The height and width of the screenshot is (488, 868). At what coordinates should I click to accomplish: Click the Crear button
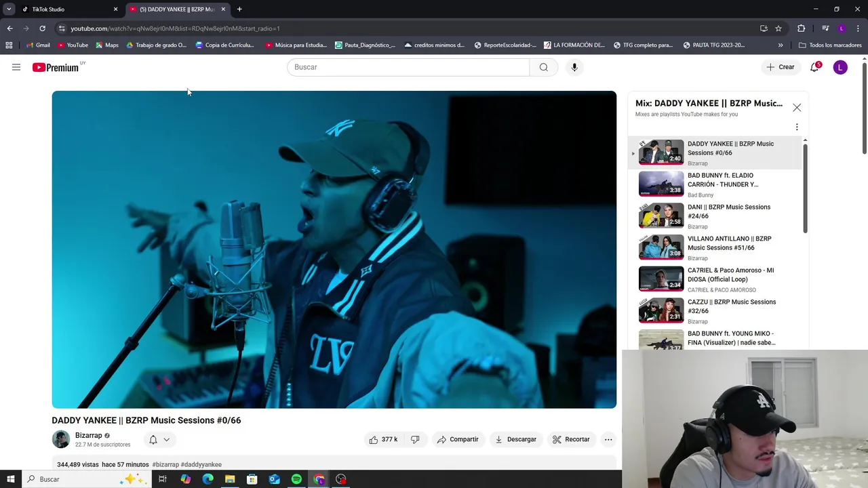coord(780,67)
